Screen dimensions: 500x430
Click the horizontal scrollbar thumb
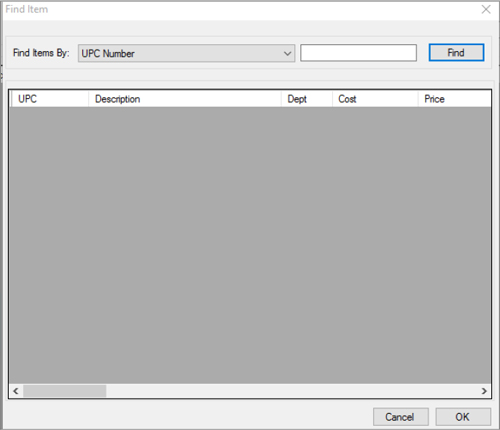(x=64, y=391)
